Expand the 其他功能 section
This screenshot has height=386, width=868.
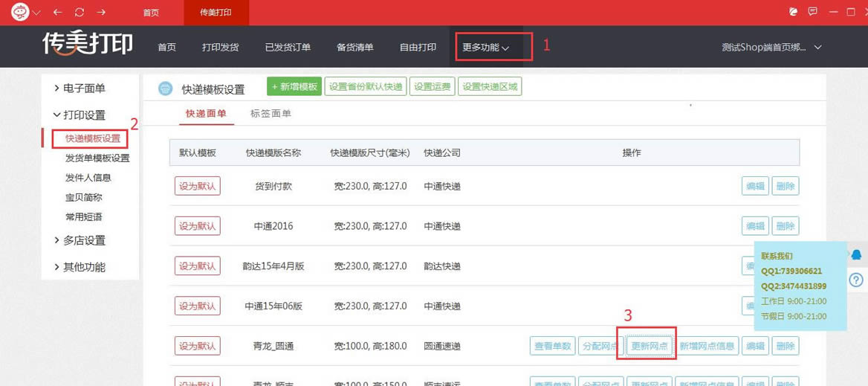pos(80,267)
